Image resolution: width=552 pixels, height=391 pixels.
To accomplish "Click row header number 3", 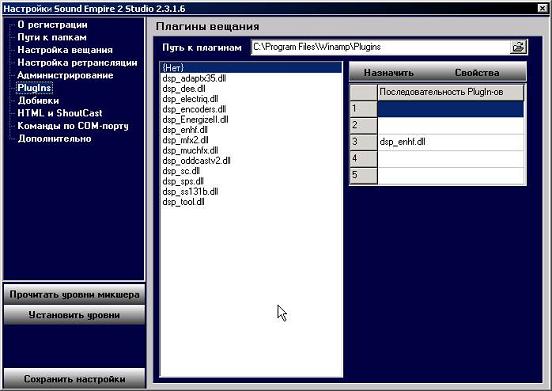I will tap(364, 142).
